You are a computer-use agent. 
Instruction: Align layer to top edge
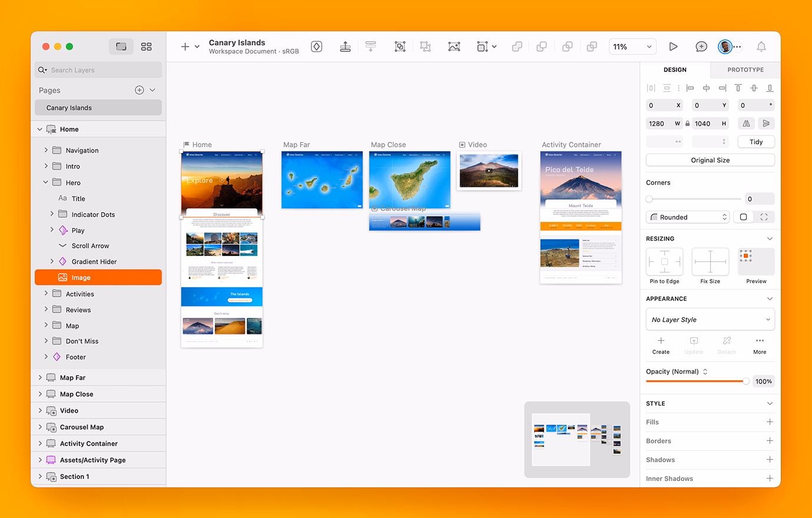coord(738,88)
